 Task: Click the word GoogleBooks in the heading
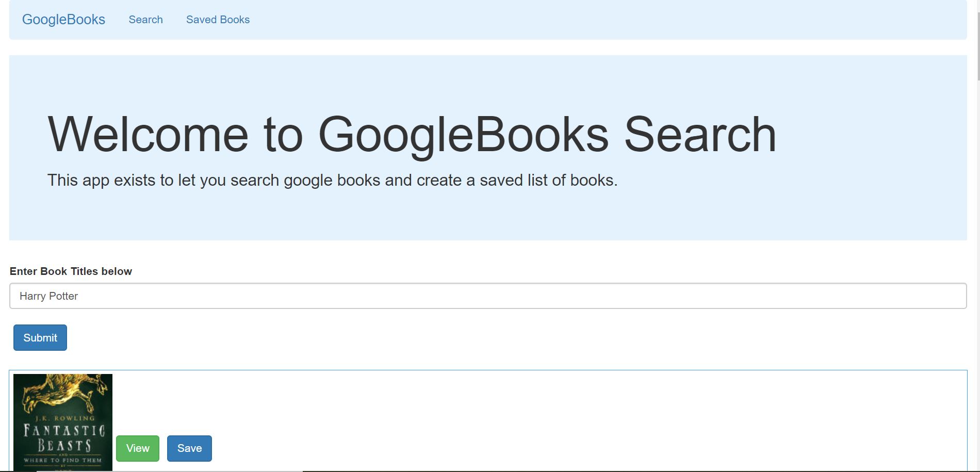tap(463, 135)
